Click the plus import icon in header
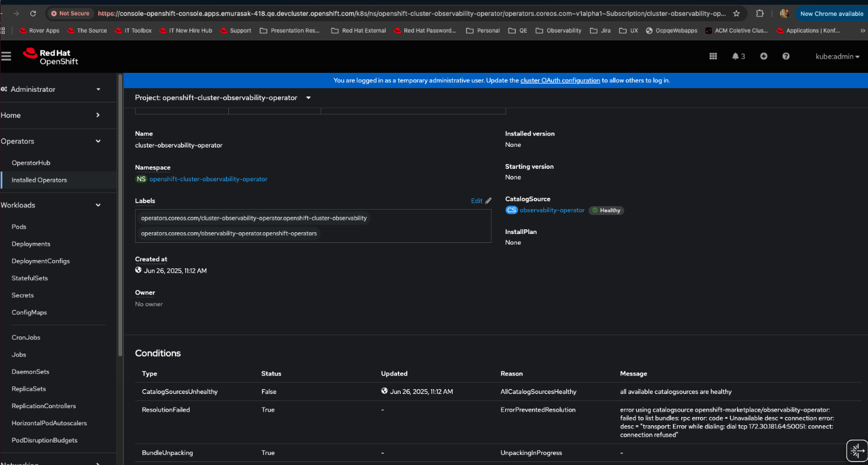 coord(764,56)
